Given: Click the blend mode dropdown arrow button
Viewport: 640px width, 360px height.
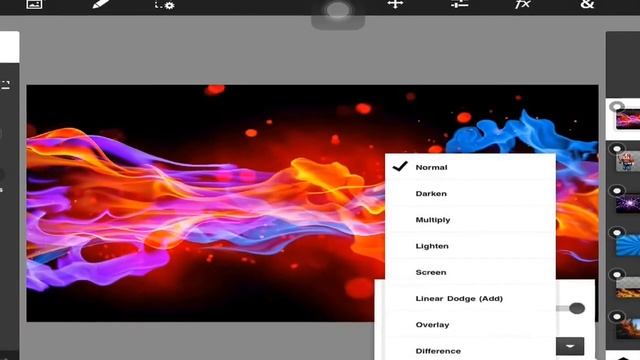Looking at the screenshot, I should pos(570,346).
